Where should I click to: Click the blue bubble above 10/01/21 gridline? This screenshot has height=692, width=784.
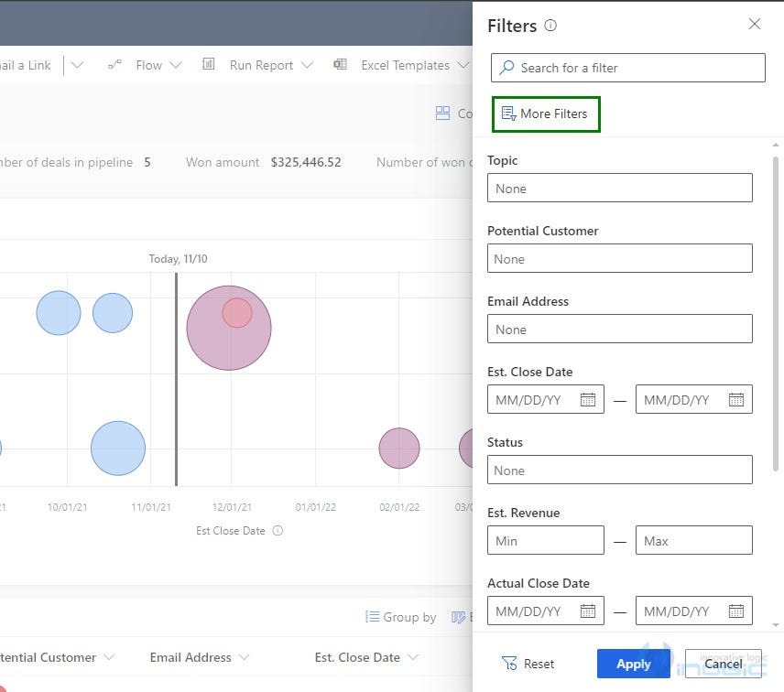(x=59, y=313)
